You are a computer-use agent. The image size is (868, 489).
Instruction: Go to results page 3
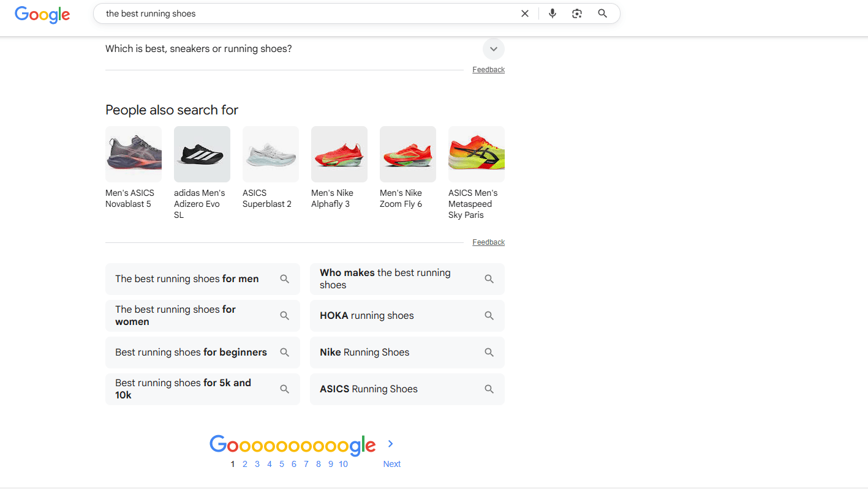257,464
